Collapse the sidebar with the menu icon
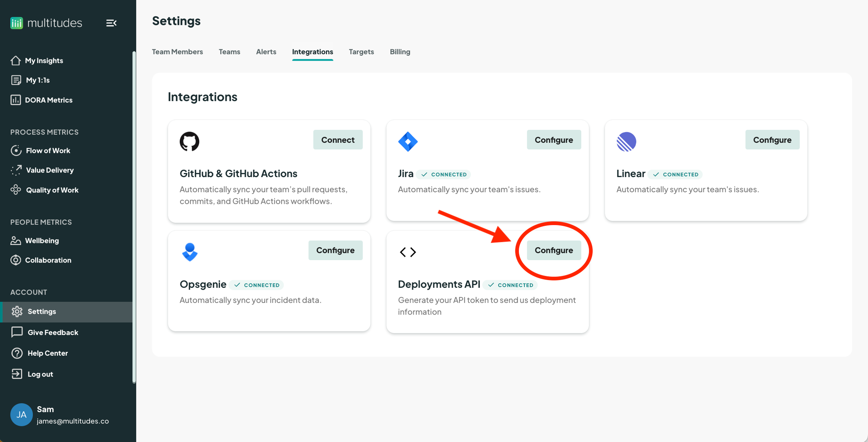This screenshot has height=442, width=868. click(x=111, y=23)
